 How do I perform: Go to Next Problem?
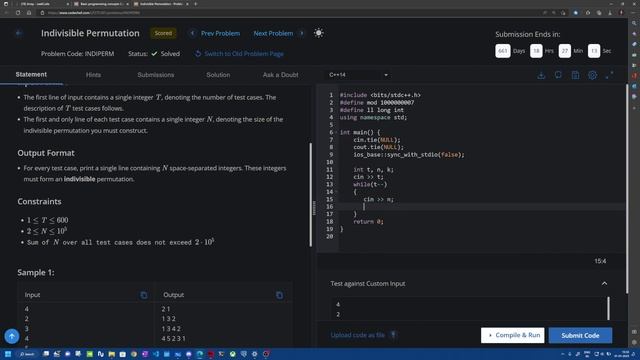click(273, 33)
